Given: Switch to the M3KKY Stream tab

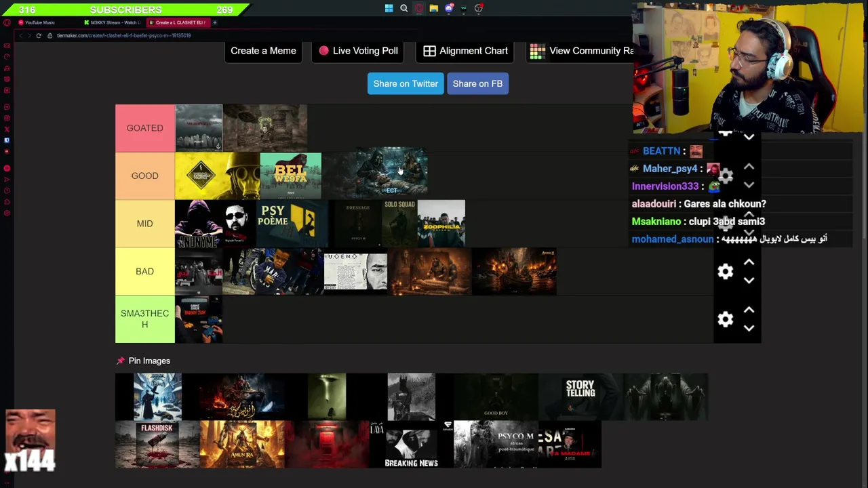Looking at the screenshot, I should point(112,22).
